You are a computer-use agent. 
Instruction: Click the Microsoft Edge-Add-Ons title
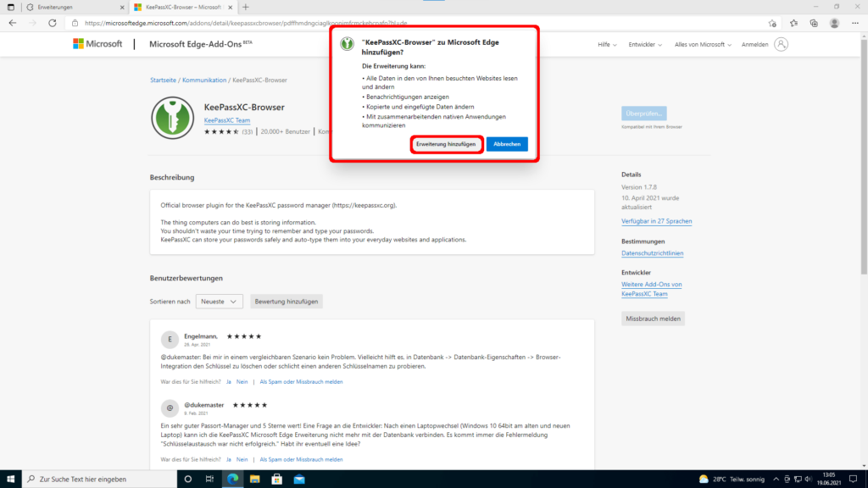coord(200,44)
